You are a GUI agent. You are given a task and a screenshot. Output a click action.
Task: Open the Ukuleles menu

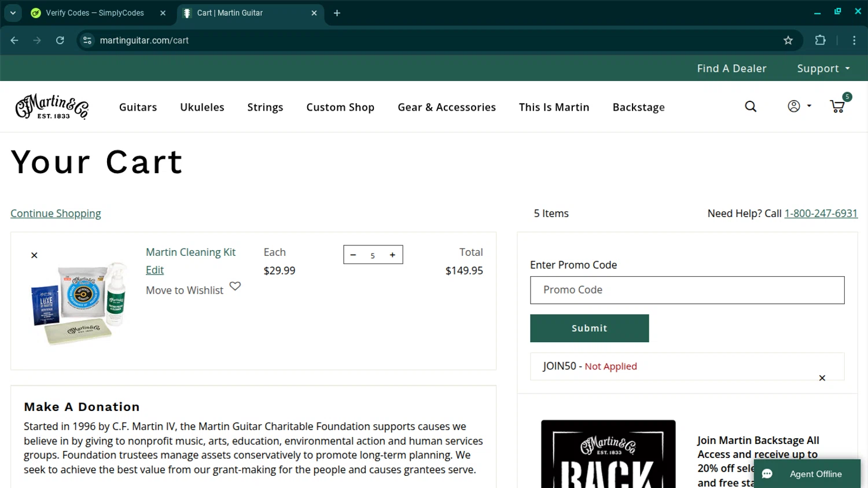tap(202, 107)
